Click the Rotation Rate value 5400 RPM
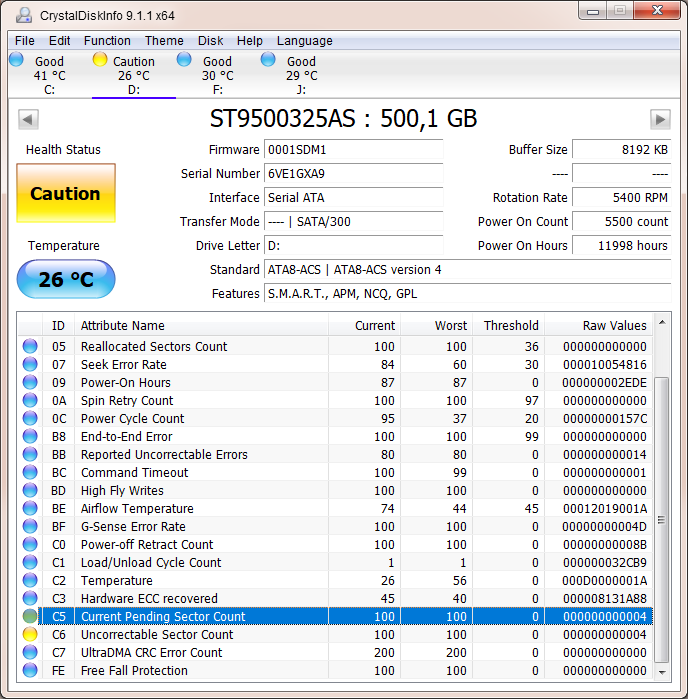688x699 pixels. (x=622, y=197)
